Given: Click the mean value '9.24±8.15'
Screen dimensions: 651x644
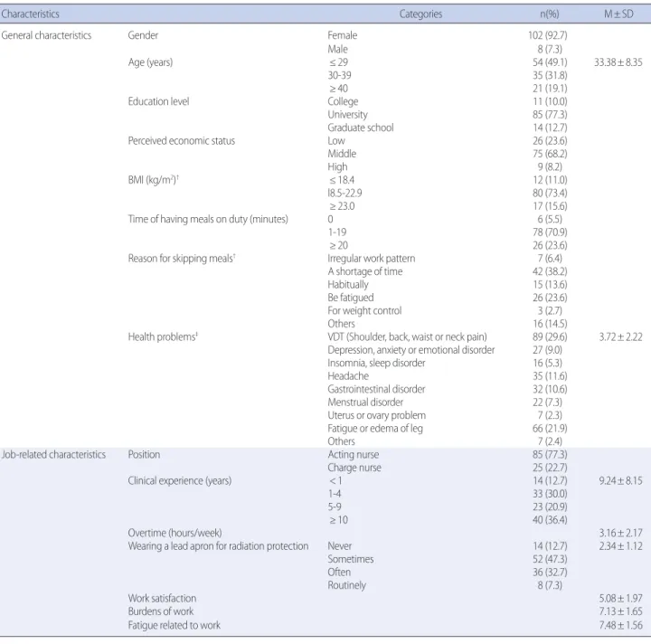Looking at the screenshot, I should [620, 481].
